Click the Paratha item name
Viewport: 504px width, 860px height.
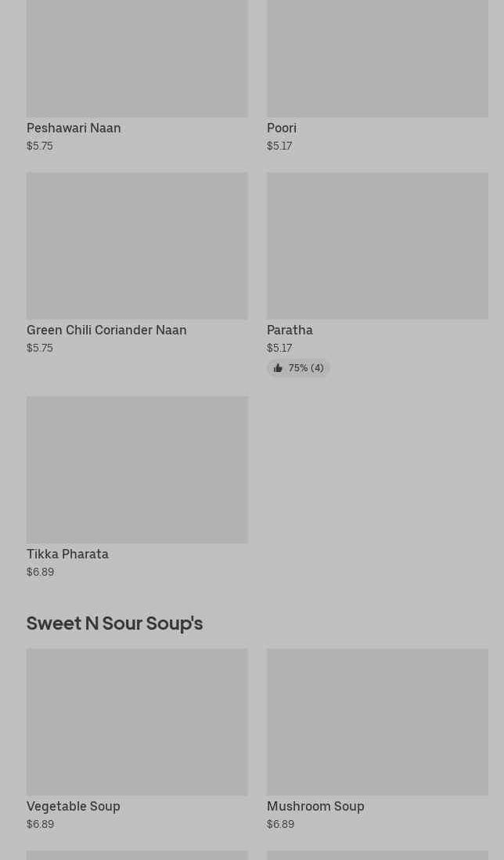point(290,330)
